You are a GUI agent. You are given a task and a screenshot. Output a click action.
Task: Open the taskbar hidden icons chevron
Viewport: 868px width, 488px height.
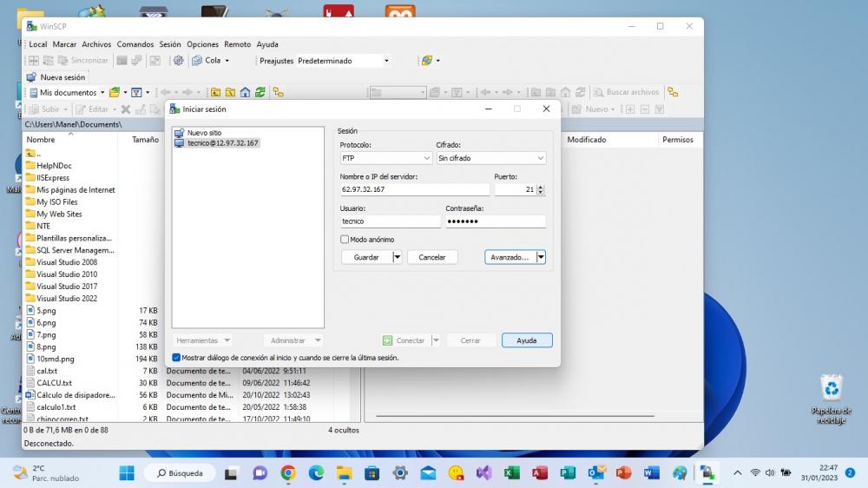(x=737, y=473)
